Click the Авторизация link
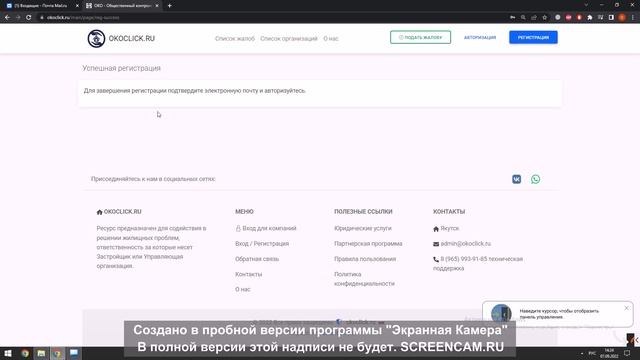The height and width of the screenshot is (360, 640). [480, 38]
